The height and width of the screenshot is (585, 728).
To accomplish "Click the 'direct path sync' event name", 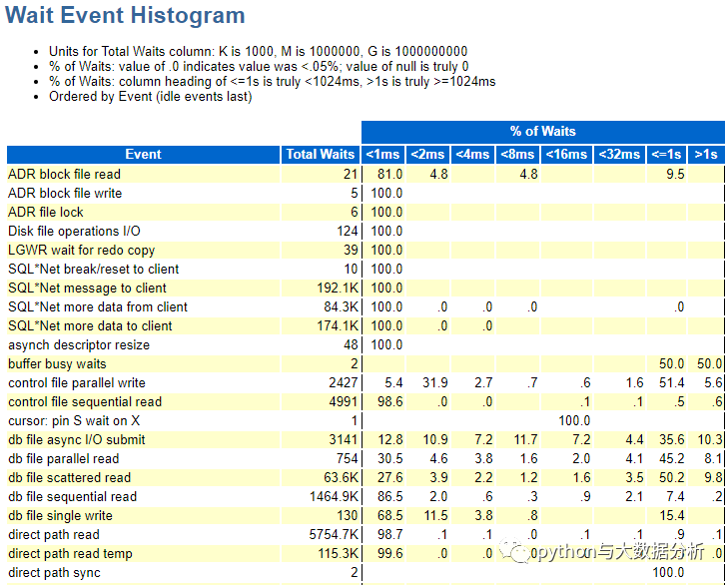I will pos(54,573).
